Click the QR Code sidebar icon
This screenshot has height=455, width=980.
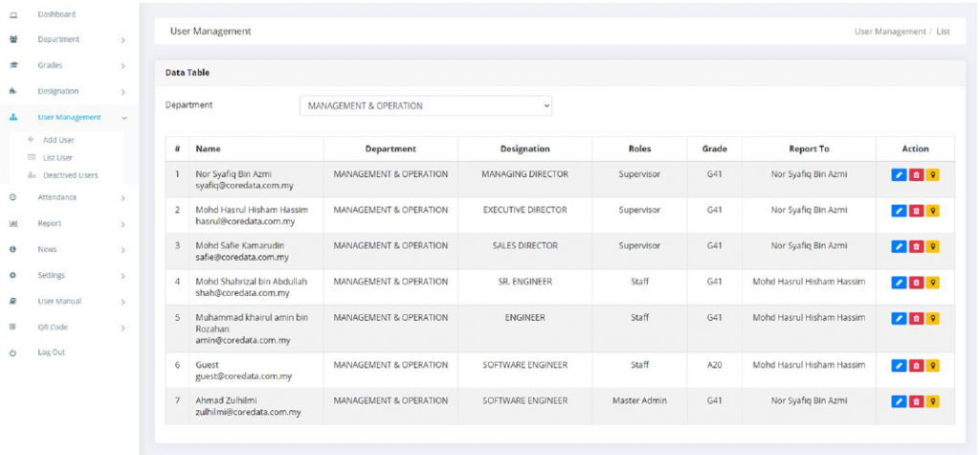pos(13,327)
